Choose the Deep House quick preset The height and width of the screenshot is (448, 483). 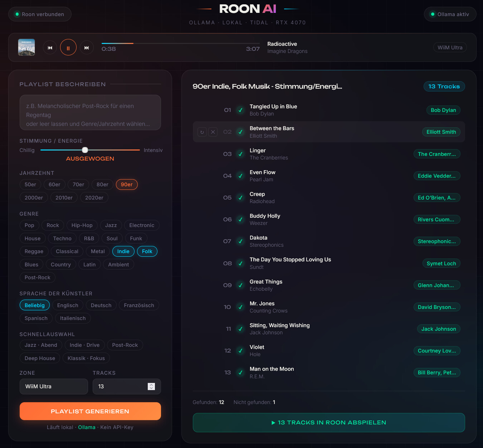40,358
